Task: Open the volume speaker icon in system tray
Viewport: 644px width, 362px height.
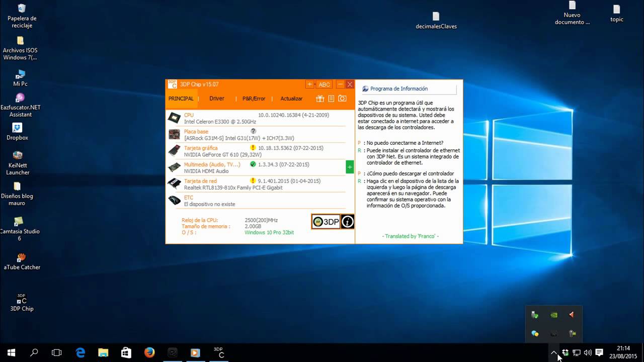Action: click(x=588, y=353)
